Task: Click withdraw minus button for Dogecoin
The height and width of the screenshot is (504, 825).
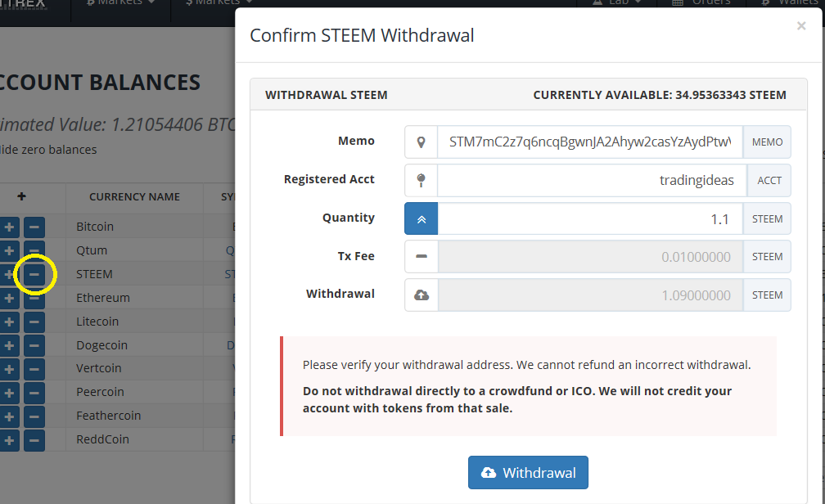Action: (x=34, y=345)
